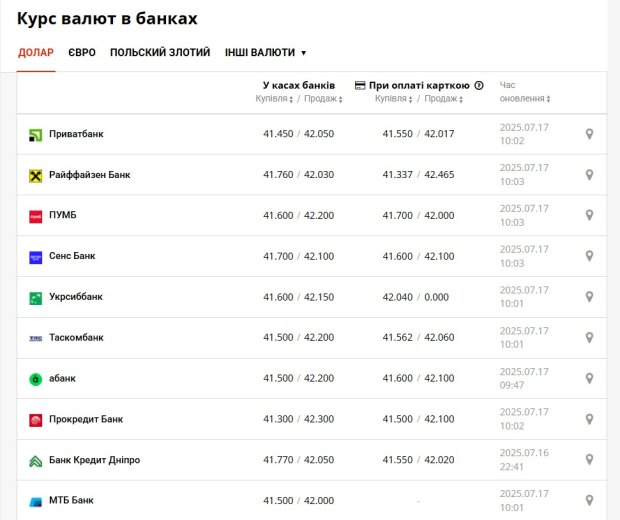Viewport: 620px width, 520px height.
Task: Open location pin for Таскомбанк row
Action: click(x=589, y=338)
